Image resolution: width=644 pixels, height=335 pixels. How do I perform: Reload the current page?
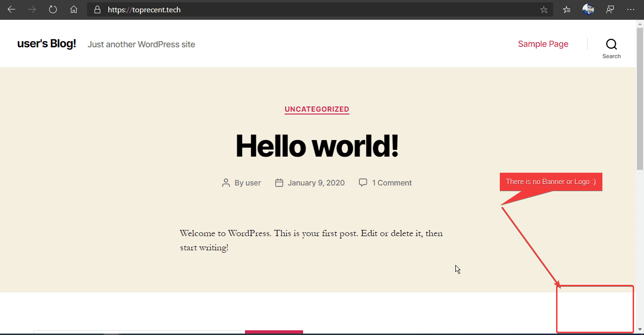53,9
